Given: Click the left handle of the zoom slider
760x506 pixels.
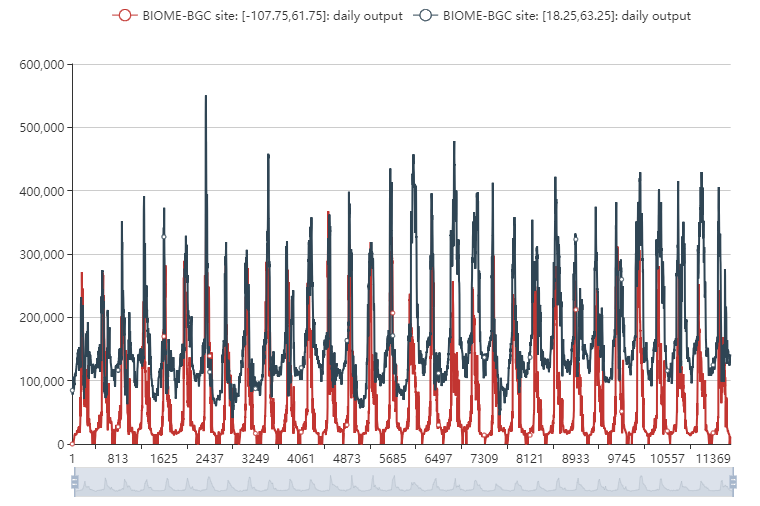Looking at the screenshot, I should [x=74, y=482].
